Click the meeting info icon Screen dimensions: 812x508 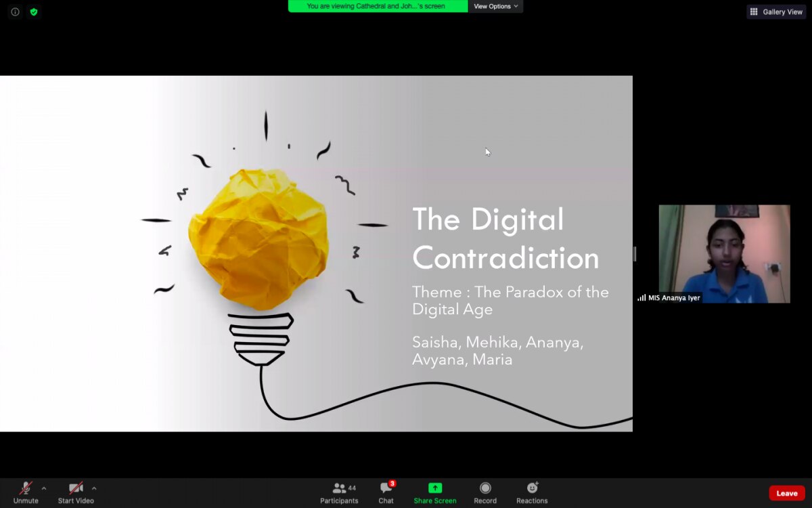(x=15, y=12)
